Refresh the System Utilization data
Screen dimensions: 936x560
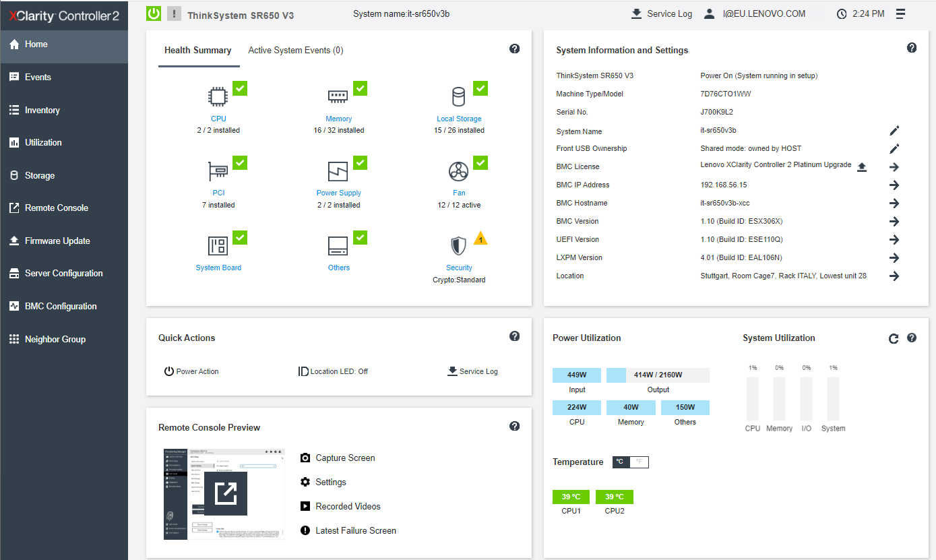coord(894,338)
